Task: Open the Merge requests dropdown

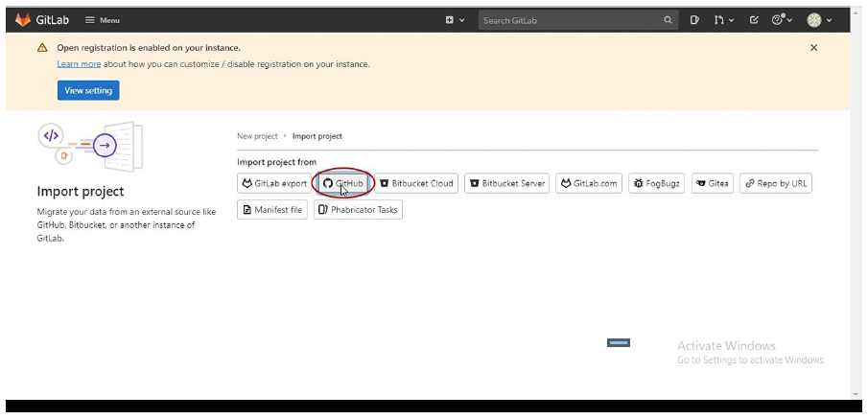Action: pyautogui.click(x=723, y=20)
